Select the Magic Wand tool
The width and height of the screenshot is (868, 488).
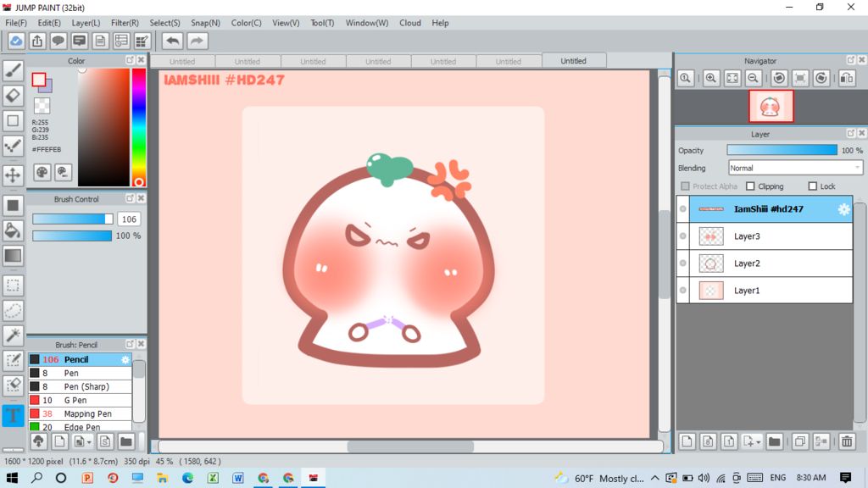point(13,335)
